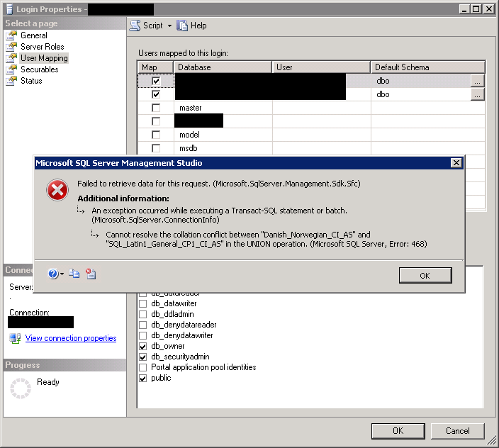This screenshot has height=448, width=499.
Task: Select the master database row
Action: (311, 108)
